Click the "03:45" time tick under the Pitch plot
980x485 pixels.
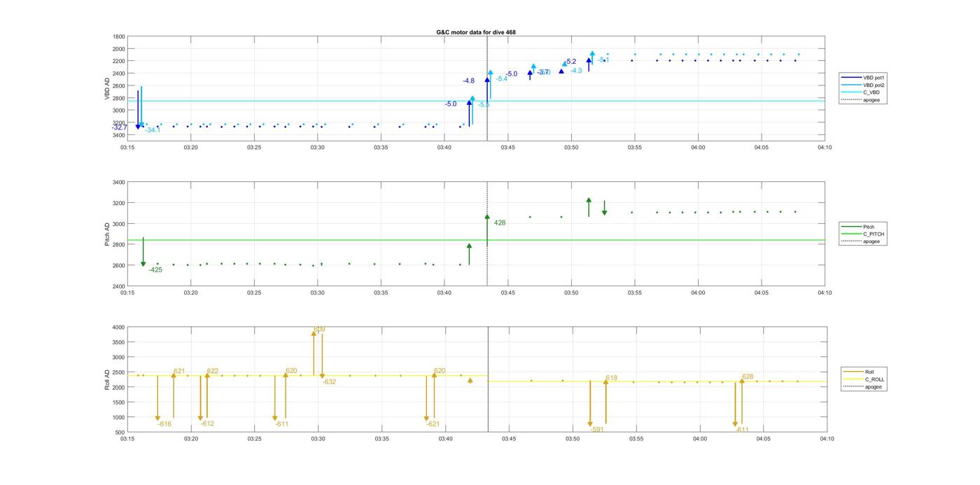507,293
